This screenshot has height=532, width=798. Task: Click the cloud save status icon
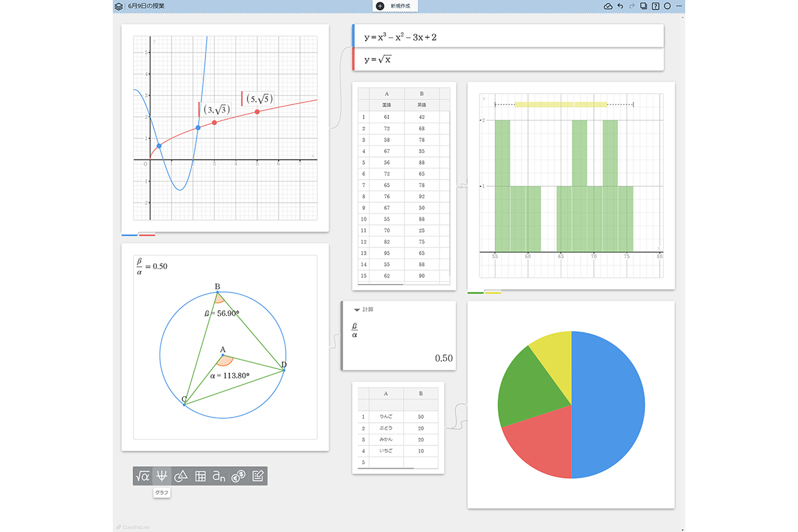point(608,6)
